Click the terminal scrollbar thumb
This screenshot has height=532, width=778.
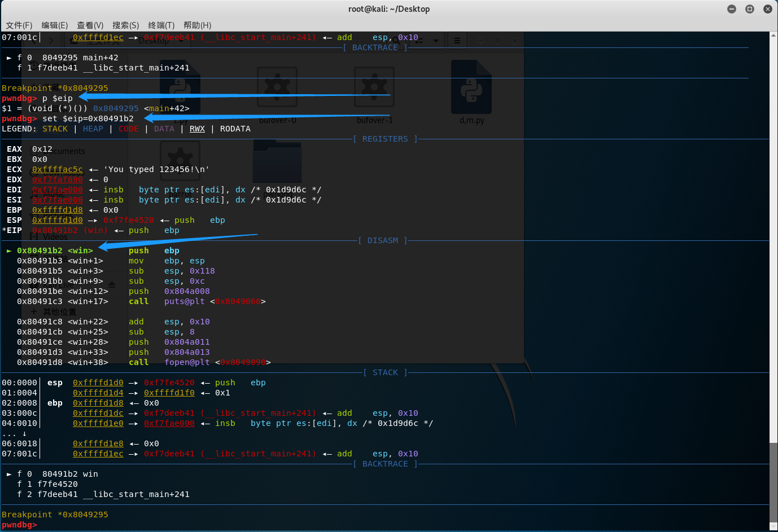[x=773, y=482]
